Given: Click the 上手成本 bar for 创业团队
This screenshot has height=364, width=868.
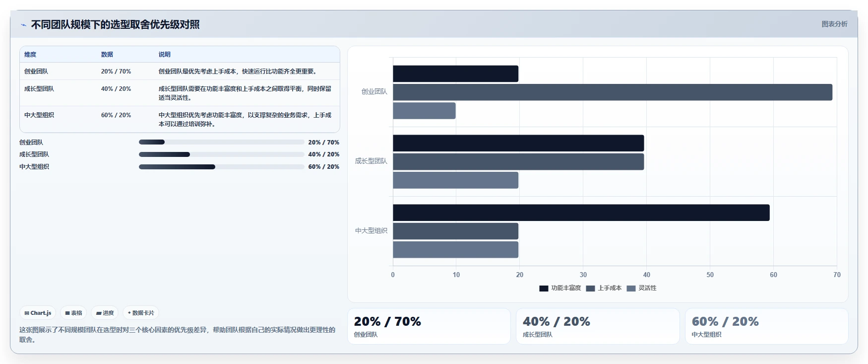Looking at the screenshot, I should coord(613,92).
